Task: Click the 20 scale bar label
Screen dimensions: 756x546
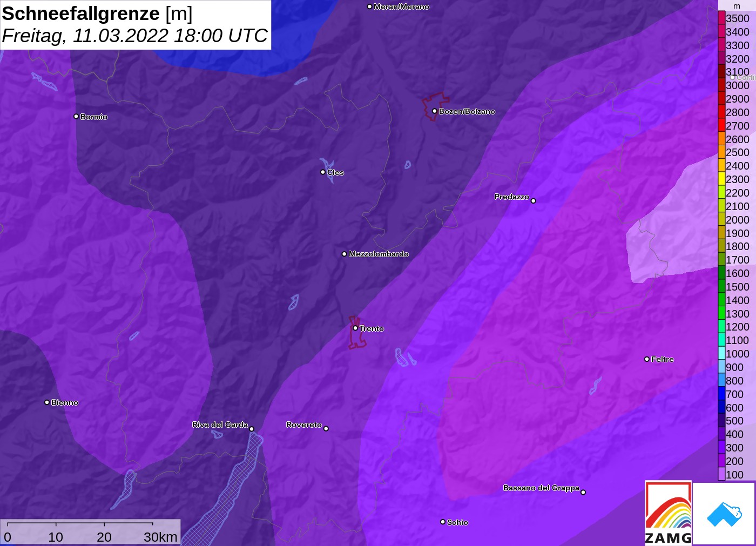Action: 104,537
